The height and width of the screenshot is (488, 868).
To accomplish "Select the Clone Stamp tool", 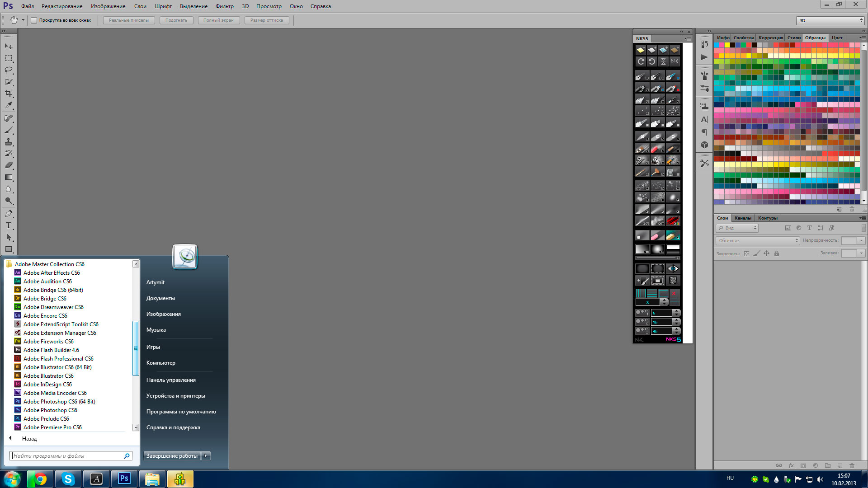I will 9,142.
